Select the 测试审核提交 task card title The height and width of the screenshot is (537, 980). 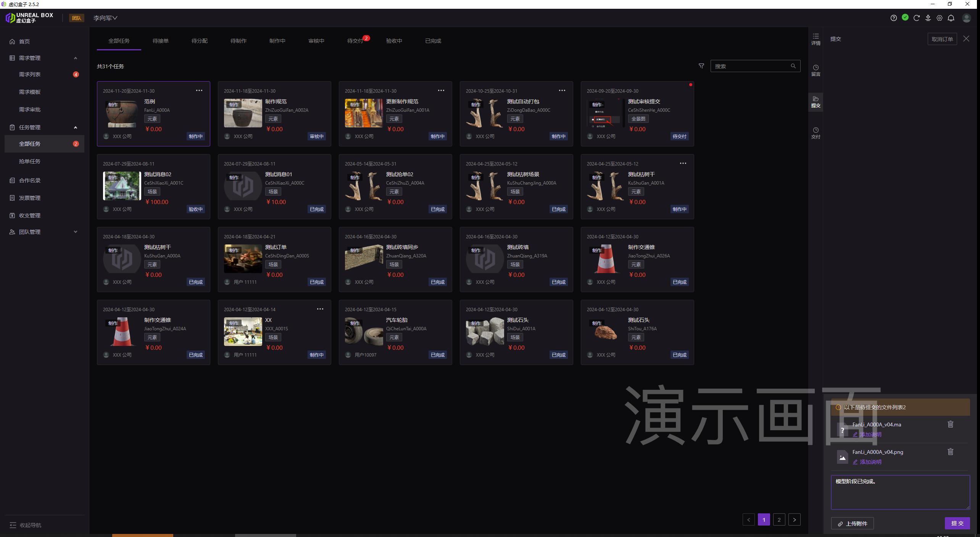[644, 101]
